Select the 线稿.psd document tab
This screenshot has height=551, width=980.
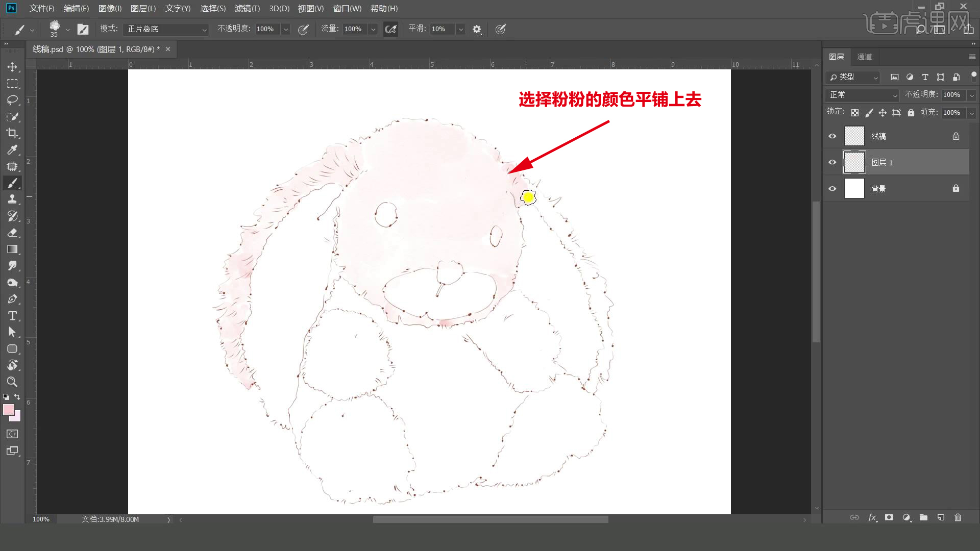96,49
